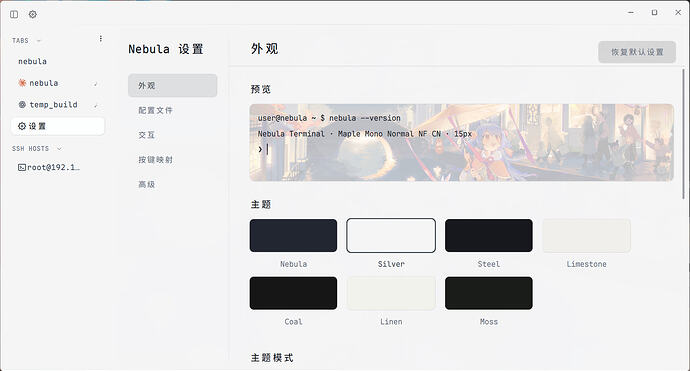Click the small mark right of temp_build
Viewport: 690px width, 371px height.
coord(95,105)
